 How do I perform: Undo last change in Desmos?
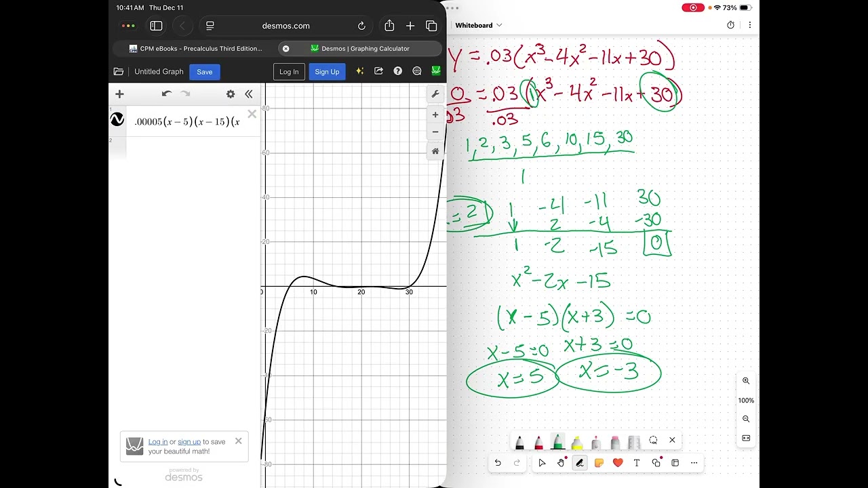166,94
